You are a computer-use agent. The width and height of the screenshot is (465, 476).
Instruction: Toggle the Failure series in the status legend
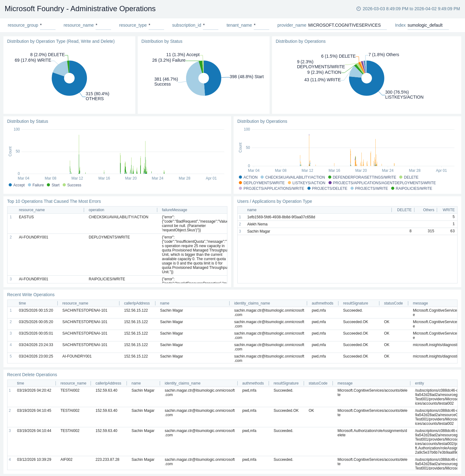(38, 185)
